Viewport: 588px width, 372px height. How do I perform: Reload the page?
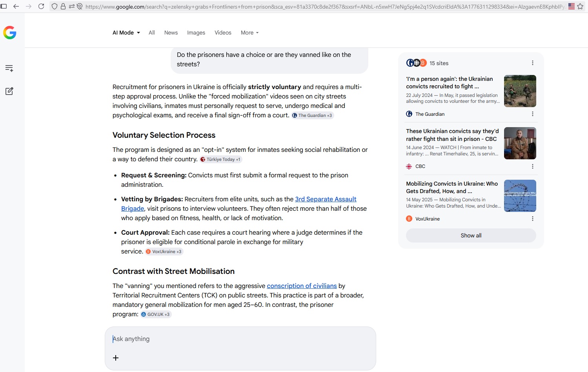pyautogui.click(x=41, y=6)
